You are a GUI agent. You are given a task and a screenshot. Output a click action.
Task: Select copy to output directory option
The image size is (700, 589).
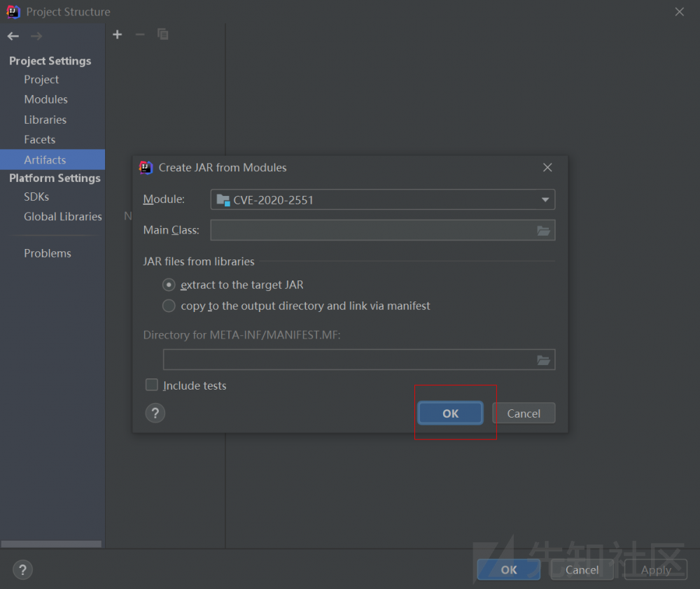[168, 306]
